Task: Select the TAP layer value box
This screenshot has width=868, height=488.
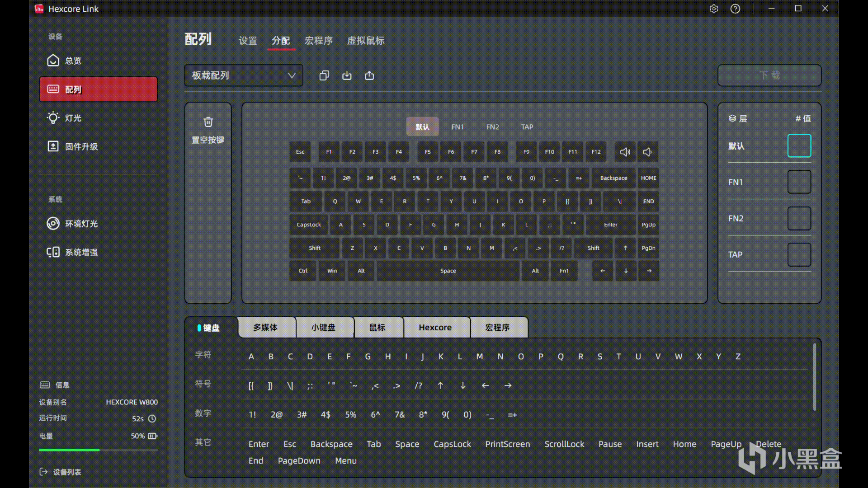Action: click(799, 254)
